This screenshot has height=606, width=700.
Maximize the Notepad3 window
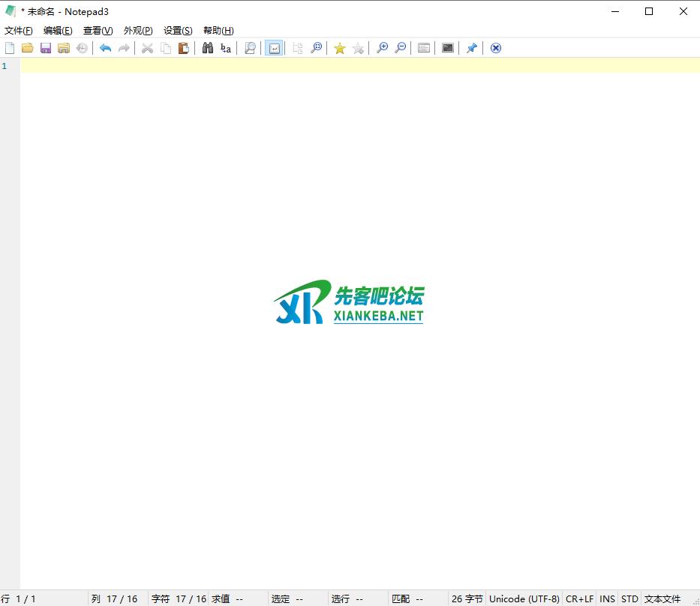tap(649, 11)
